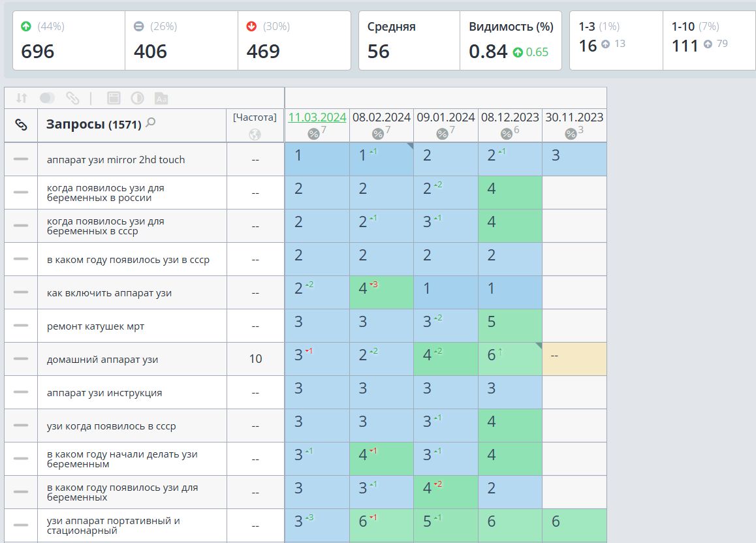The height and width of the screenshot is (543, 756).
Task: Click the half-circle contrast icon
Action: pos(137,99)
